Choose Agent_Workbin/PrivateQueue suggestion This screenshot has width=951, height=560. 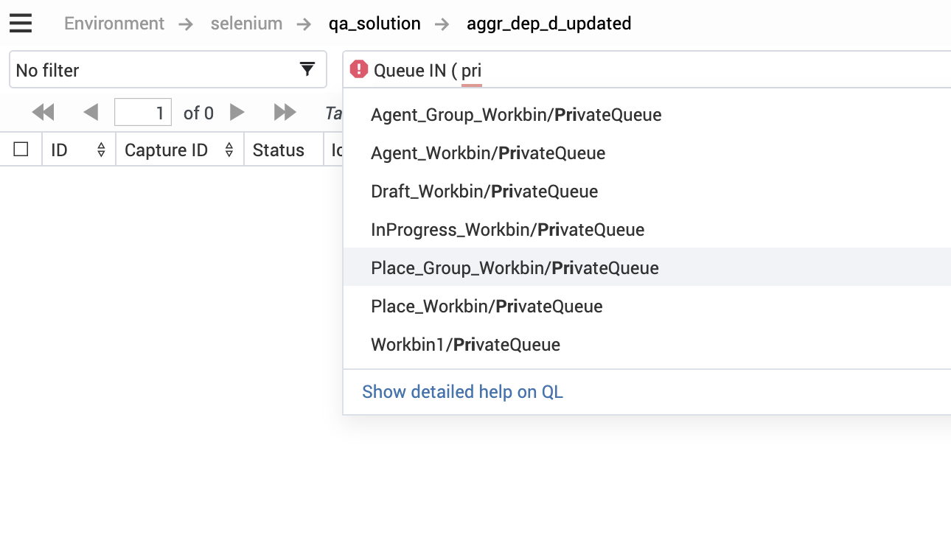coord(488,153)
